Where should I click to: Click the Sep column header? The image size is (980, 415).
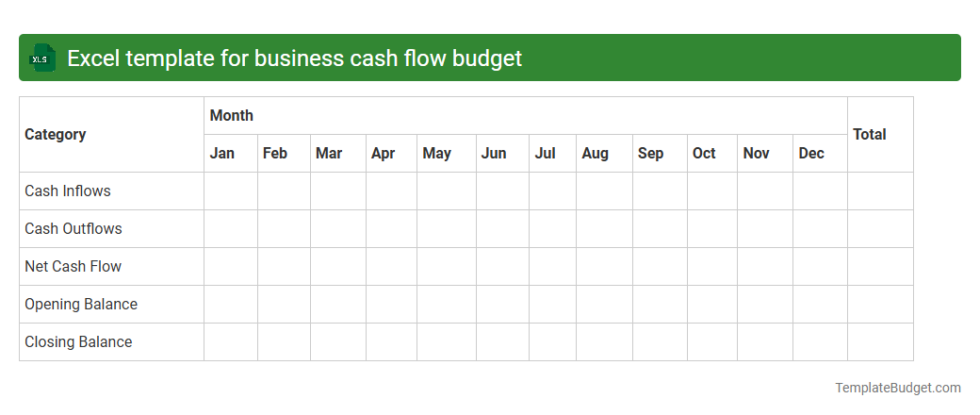(660, 154)
